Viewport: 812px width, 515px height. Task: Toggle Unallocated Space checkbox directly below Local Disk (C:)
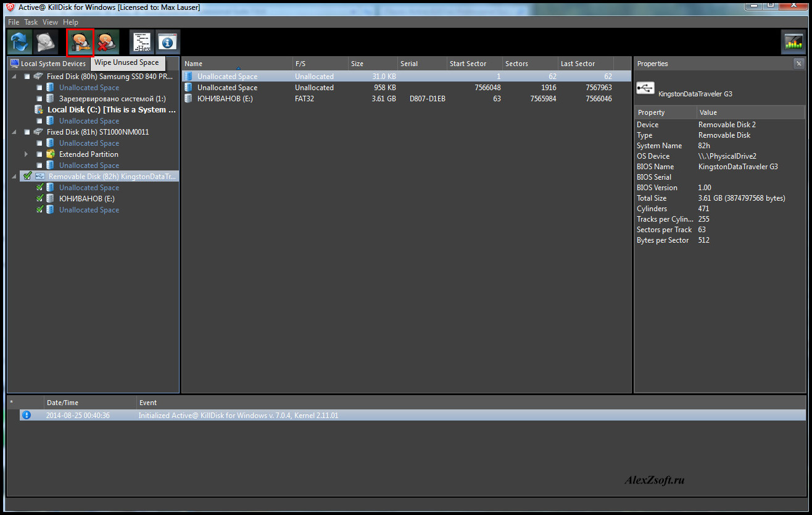click(x=39, y=121)
